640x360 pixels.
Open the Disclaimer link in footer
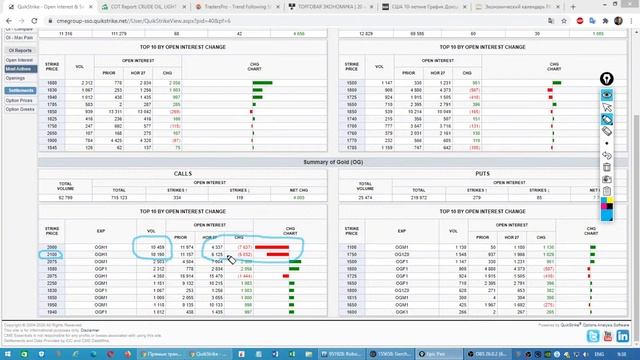click(90, 330)
